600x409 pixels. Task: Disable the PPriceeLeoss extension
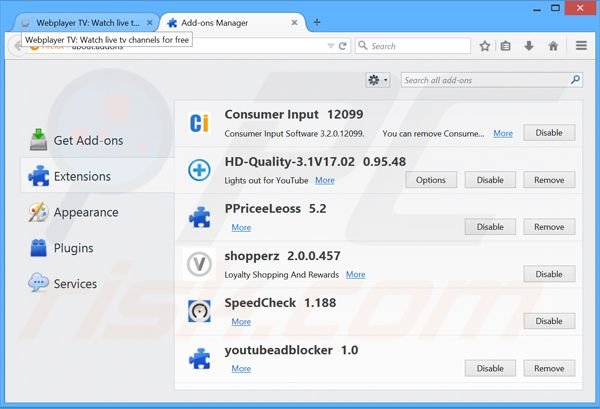click(x=490, y=227)
